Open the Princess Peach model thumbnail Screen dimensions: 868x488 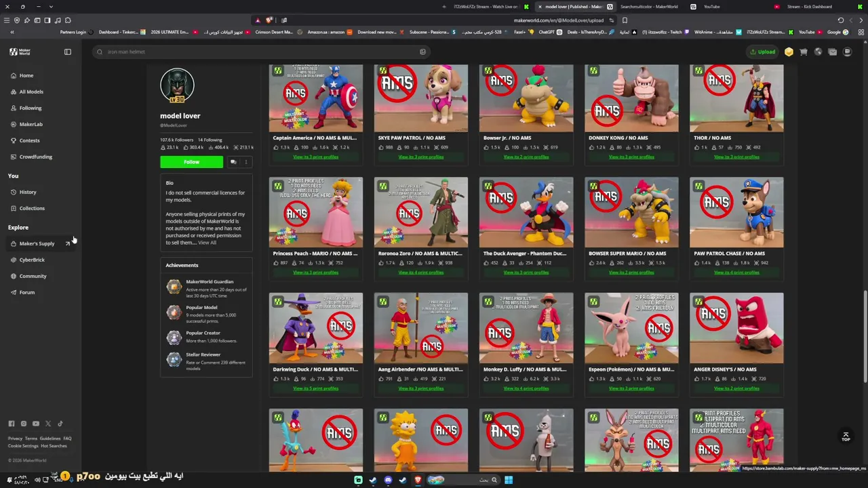[x=316, y=212]
